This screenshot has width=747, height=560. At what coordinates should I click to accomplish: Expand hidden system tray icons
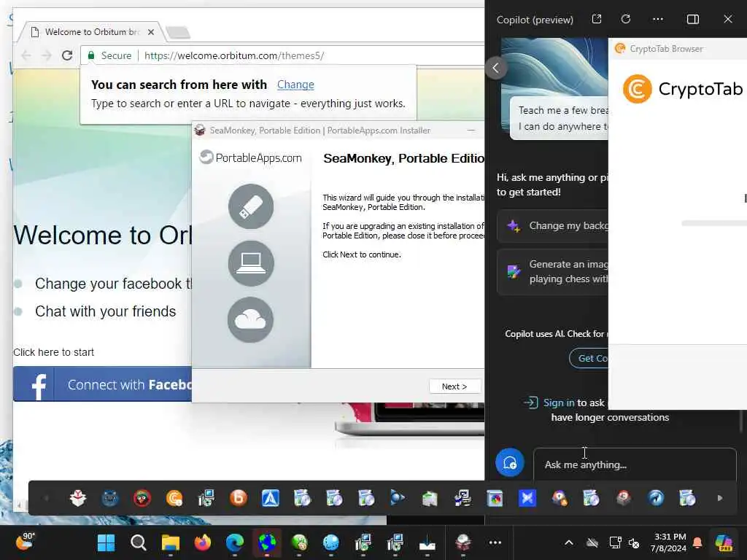pyautogui.click(x=569, y=542)
